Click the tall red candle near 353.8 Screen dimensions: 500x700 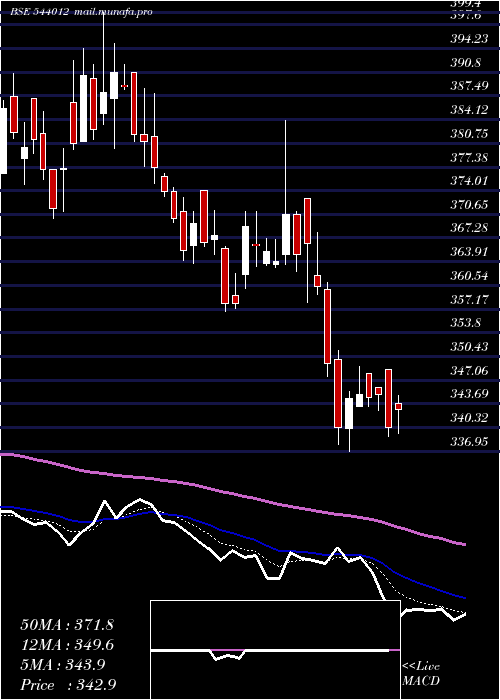pyautogui.click(x=328, y=326)
